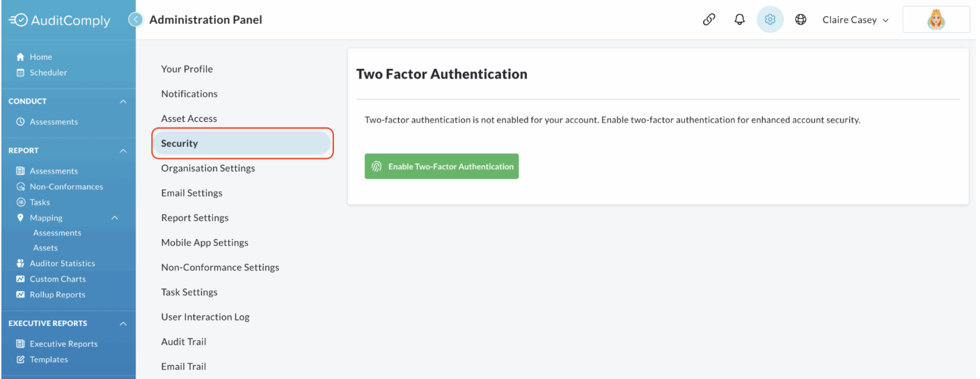Open Scheduler calendar icon
The width and height of the screenshot is (980, 379).
(20, 72)
